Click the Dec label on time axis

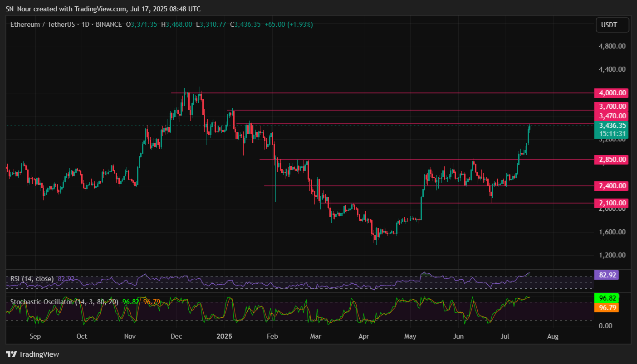point(176,337)
